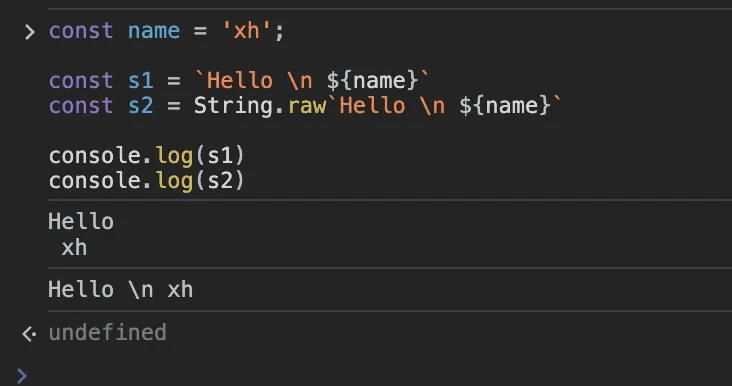
Task: Click the 'const' keyword before name
Action: pyautogui.click(x=81, y=31)
